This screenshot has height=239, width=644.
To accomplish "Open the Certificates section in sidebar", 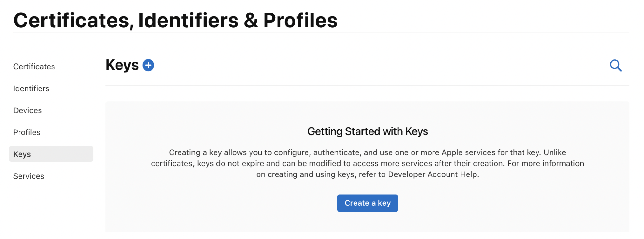I will click(34, 66).
